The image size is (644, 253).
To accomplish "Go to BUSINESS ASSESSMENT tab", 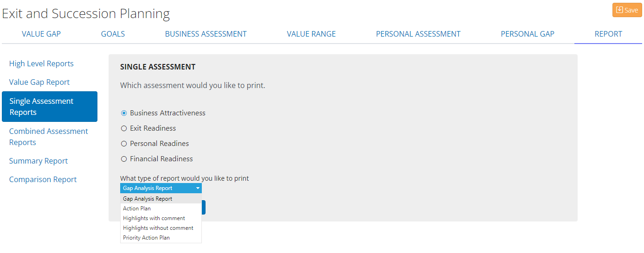I will coord(206,34).
